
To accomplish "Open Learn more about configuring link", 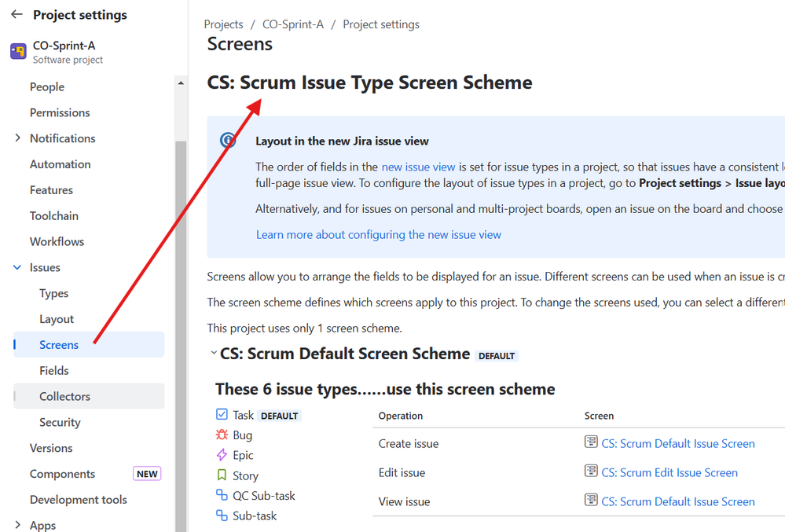I will coord(379,235).
